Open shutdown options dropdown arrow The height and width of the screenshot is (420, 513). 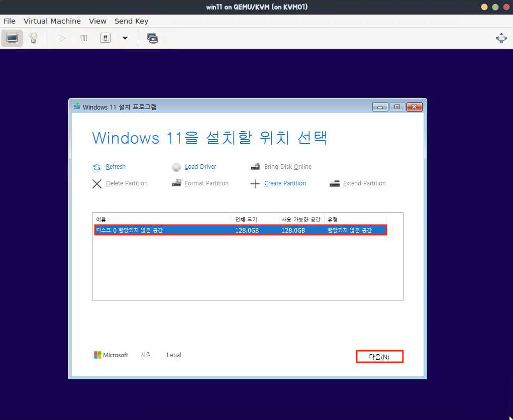(125, 38)
